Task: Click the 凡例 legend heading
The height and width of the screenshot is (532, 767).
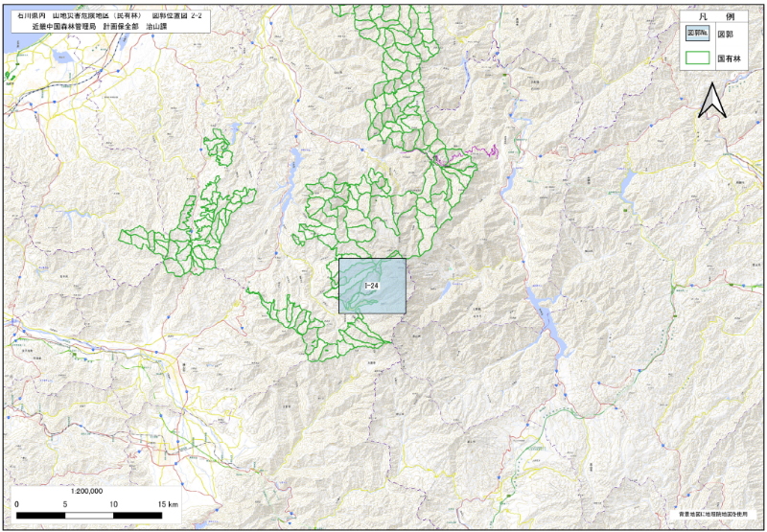Action: 714,16
